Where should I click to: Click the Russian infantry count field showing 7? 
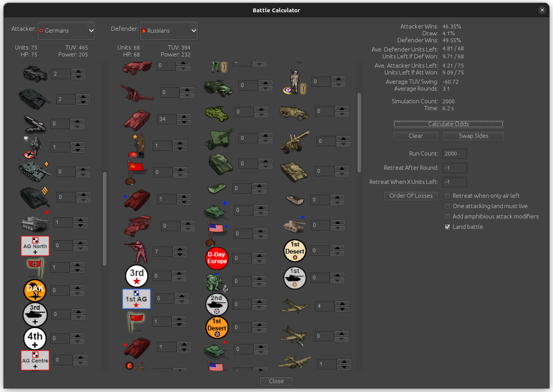(x=163, y=252)
